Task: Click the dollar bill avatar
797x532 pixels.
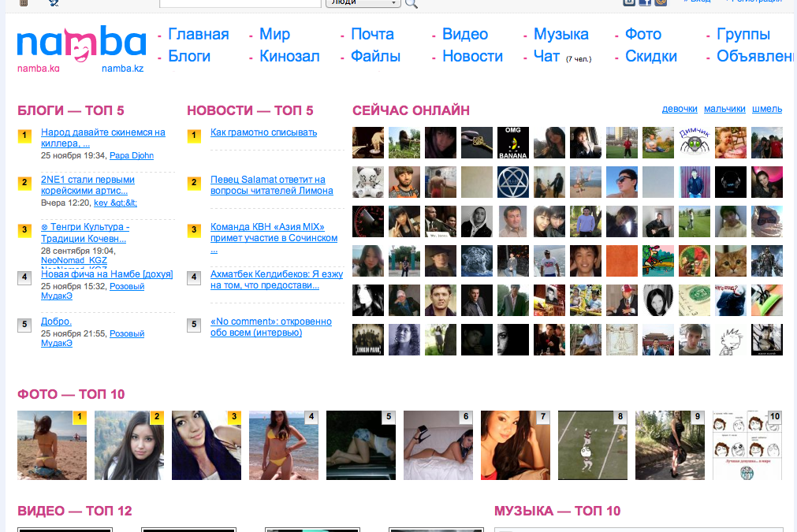Action: (x=695, y=300)
